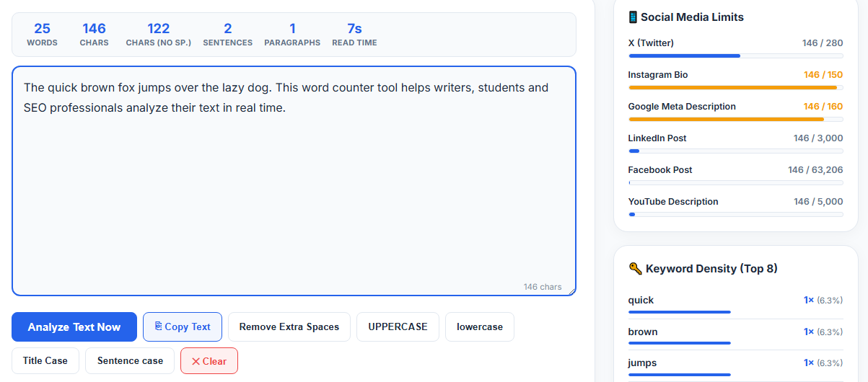Click the Google Meta Description progress bar
The width and height of the screenshot is (868, 382).
[735, 119]
